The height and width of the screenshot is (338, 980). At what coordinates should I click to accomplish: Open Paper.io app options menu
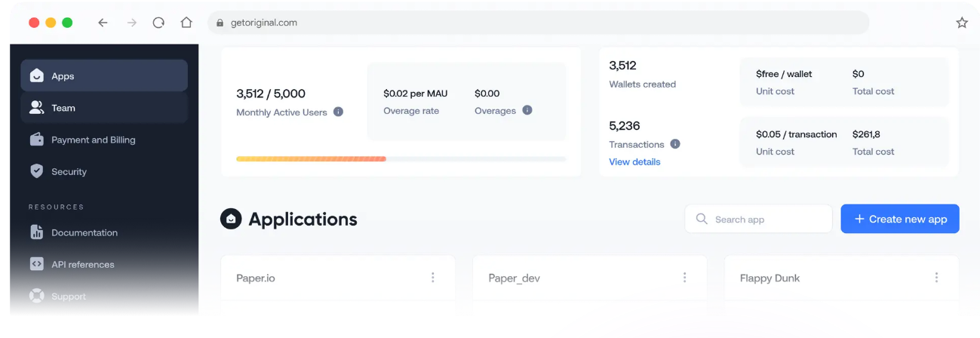coord(433,278)
